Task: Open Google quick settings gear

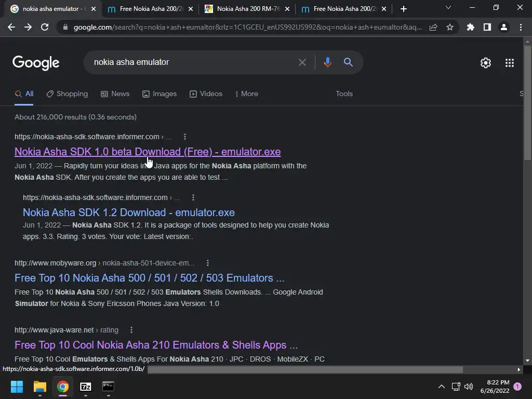Action: tap(486, 63)
